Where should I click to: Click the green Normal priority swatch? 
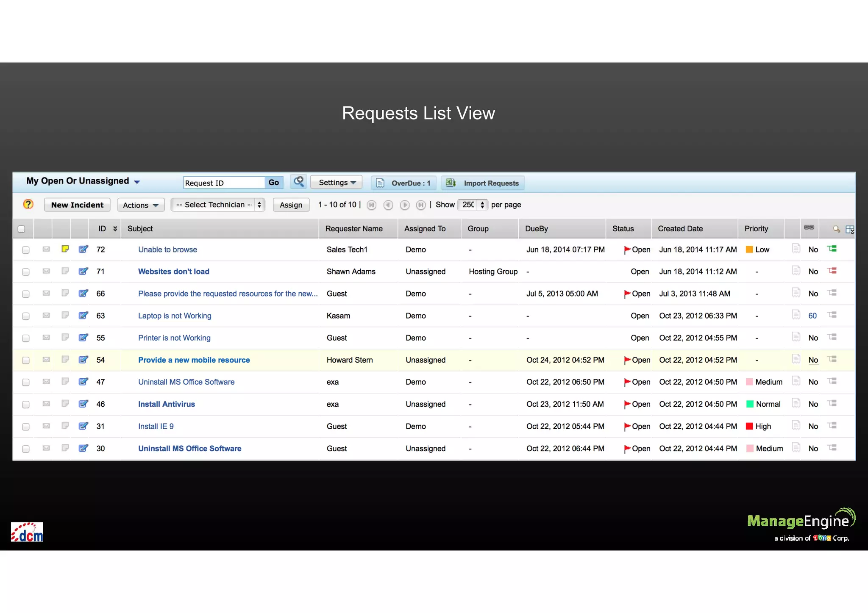coord(750,404)
